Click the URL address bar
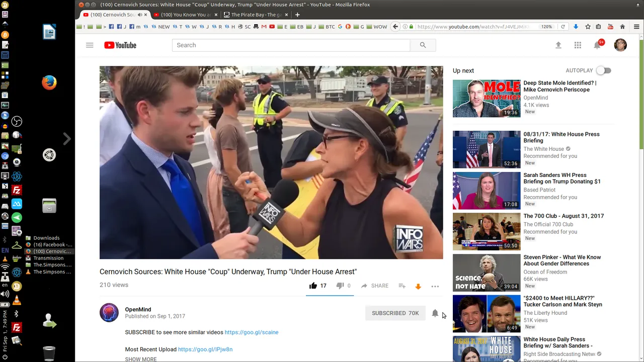Viewport: 644px width, 362px height. click(x=473, y=27)
